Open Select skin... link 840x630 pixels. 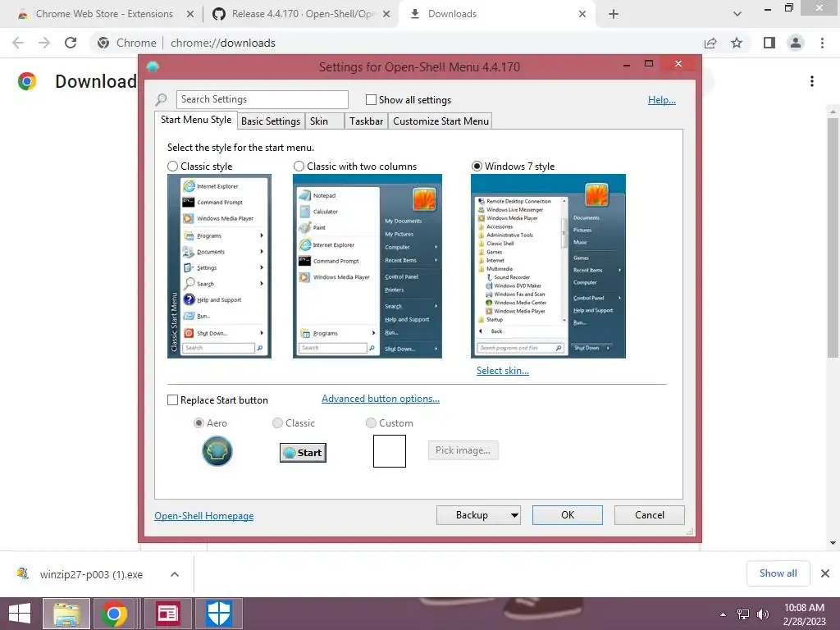pos(503,371)
